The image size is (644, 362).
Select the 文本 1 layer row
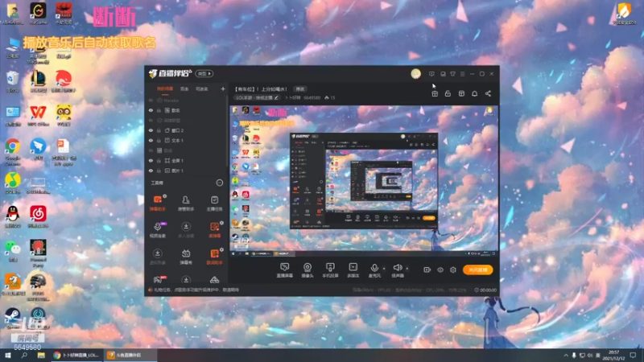tap(187, 140)
